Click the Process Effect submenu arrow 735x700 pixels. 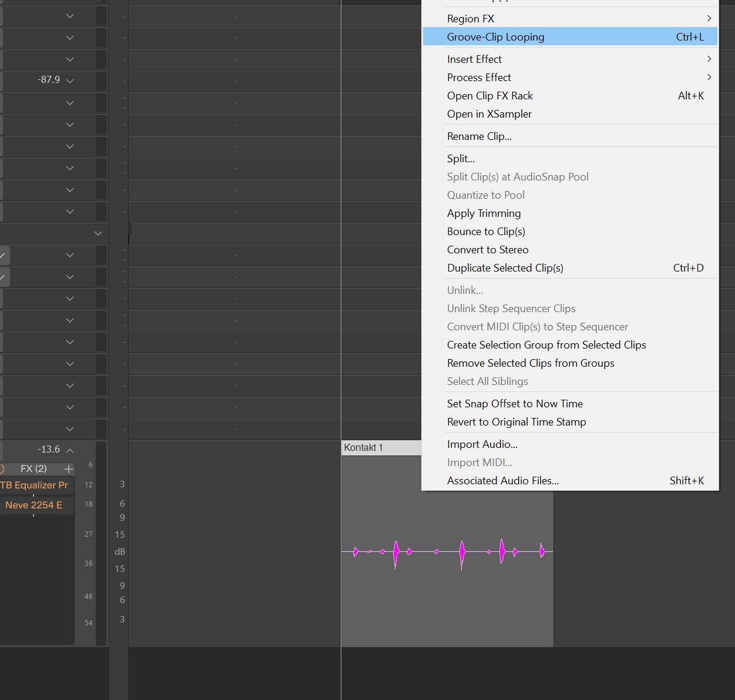click(709, 77)
